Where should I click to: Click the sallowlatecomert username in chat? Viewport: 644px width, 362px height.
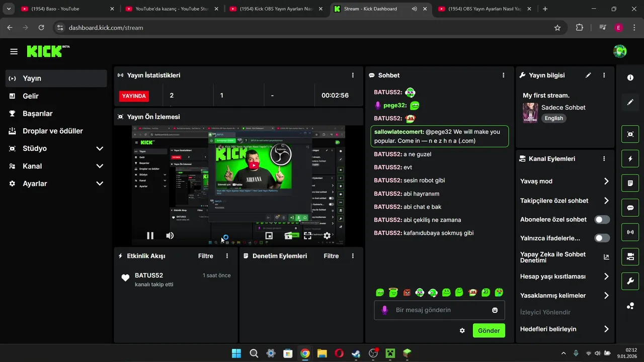coord(399,132)
